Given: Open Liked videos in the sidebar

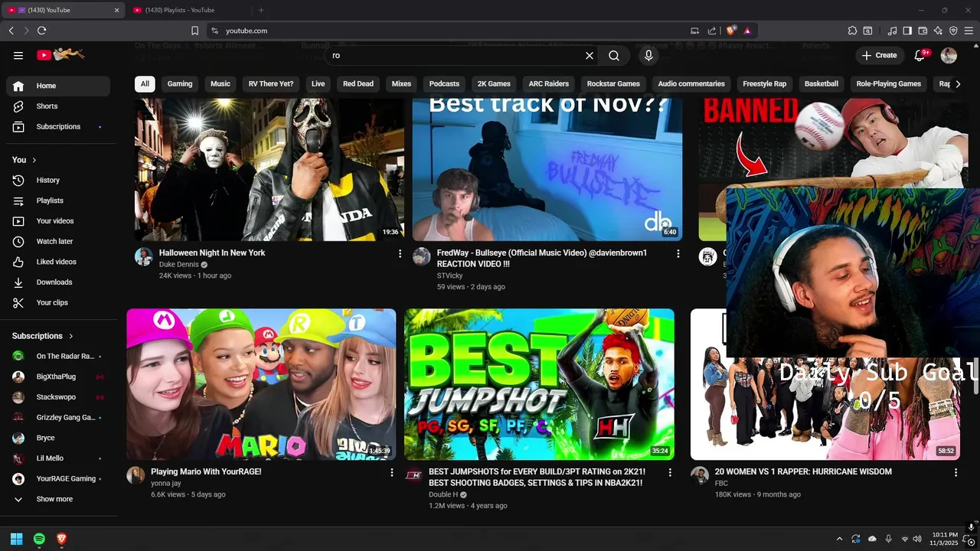Looking at the screenshot, I should 58,262.
